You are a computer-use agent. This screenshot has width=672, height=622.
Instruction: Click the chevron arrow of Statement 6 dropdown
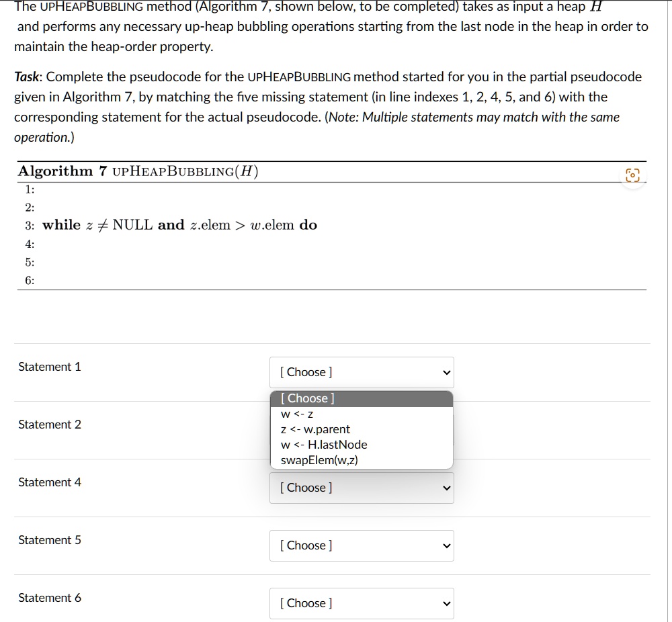tap(447, 604)
